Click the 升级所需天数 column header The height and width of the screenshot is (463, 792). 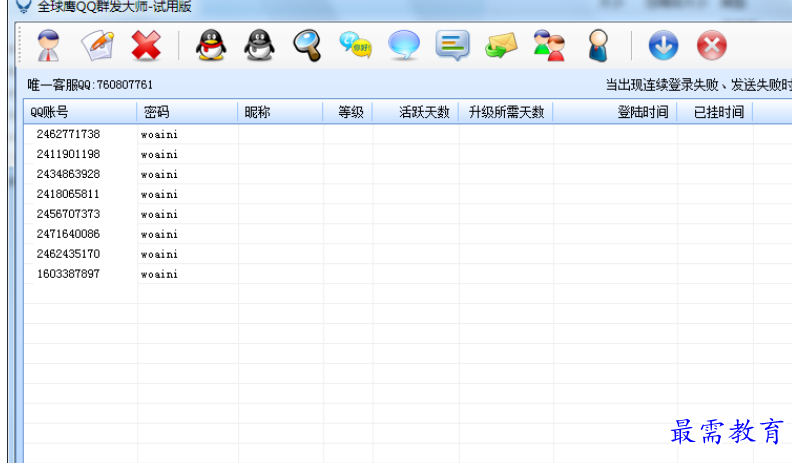pos(506,112)
